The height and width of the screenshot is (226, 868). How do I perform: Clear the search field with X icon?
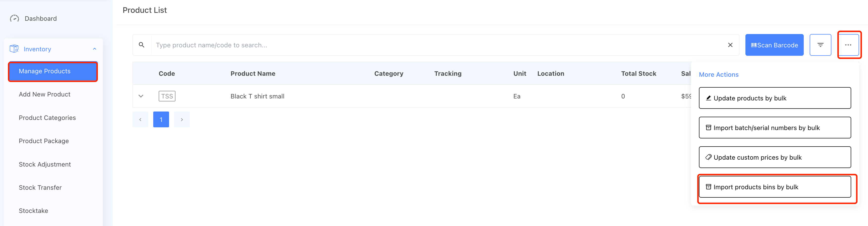click(x=730, y=45)
